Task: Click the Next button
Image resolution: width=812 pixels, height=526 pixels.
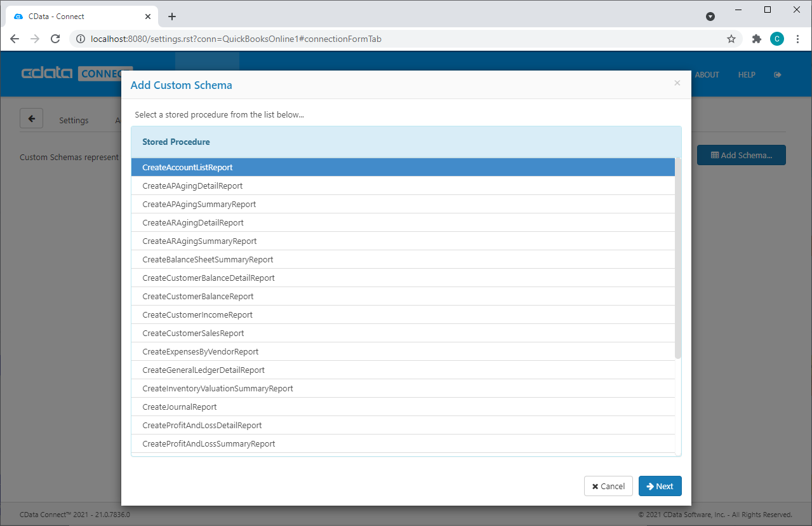Action: (660, 486)
